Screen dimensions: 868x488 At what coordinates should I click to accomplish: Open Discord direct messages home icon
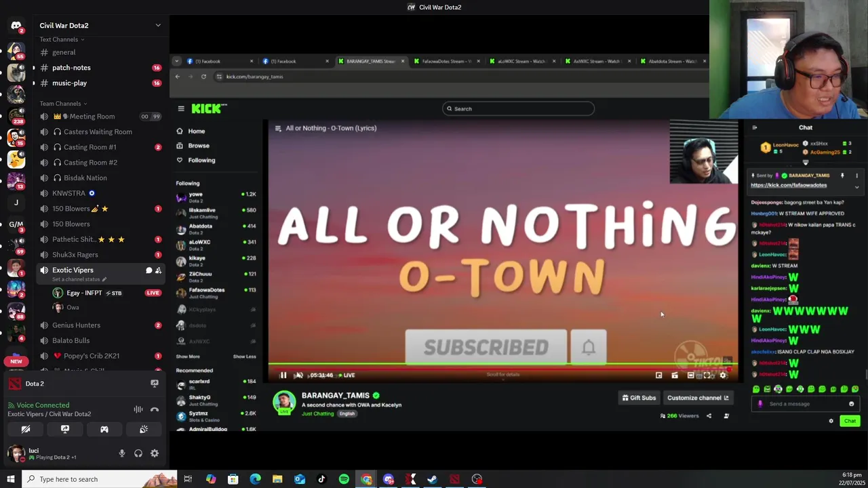16,26
